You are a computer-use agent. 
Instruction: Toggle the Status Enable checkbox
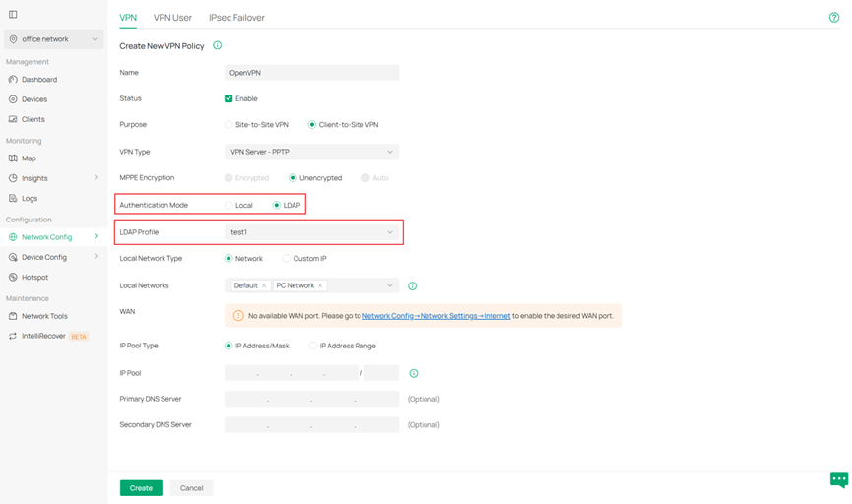(x=229, y=98)
